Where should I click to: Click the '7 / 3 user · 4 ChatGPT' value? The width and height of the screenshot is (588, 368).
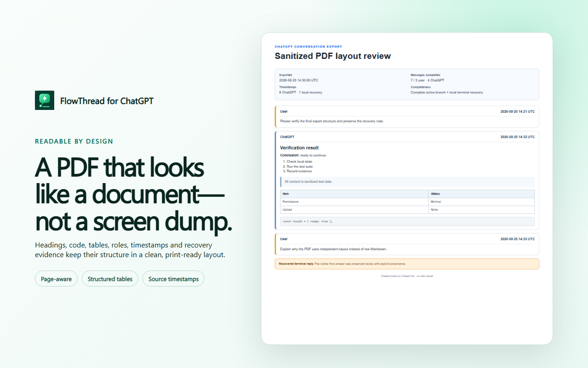click(428, 80)
